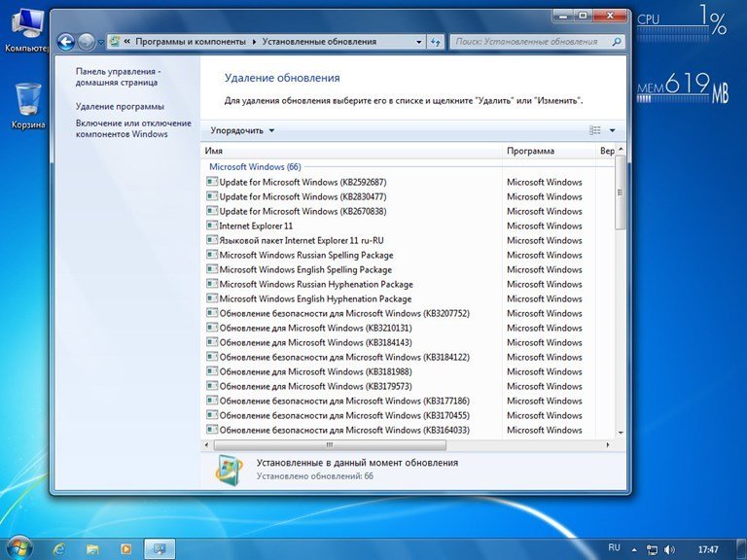Click the Forward navigation arrow button
Screen dimensions: 747x560
(x=87, y=42)
